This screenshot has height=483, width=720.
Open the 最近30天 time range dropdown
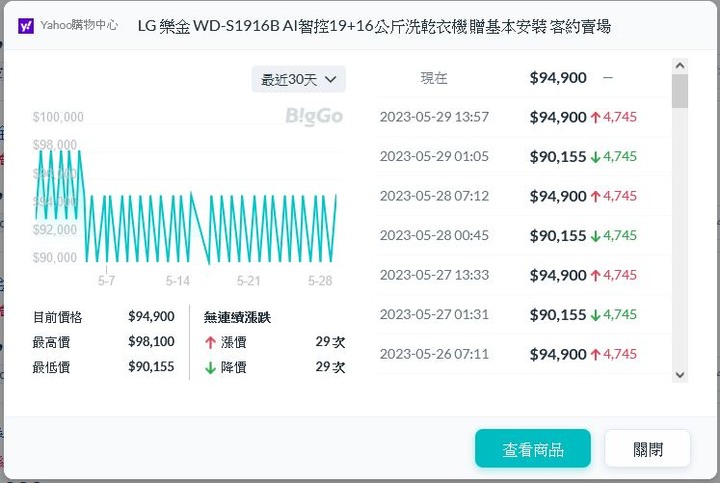[x=298, y=79]
